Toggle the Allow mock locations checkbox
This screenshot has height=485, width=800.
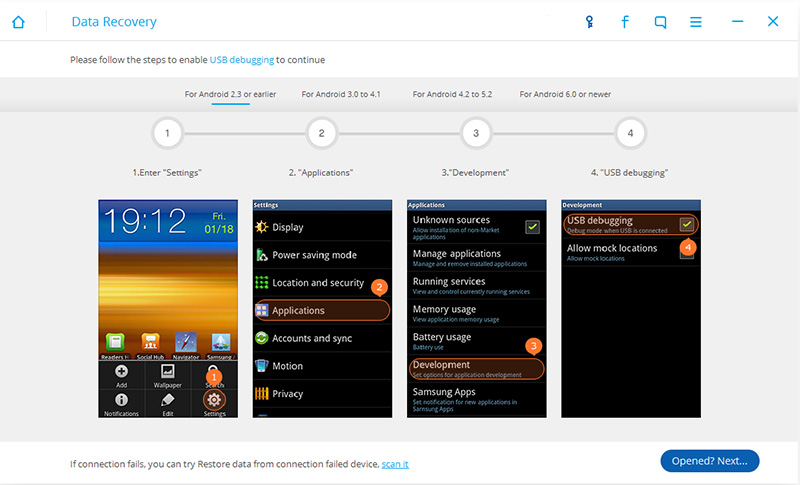686,252
